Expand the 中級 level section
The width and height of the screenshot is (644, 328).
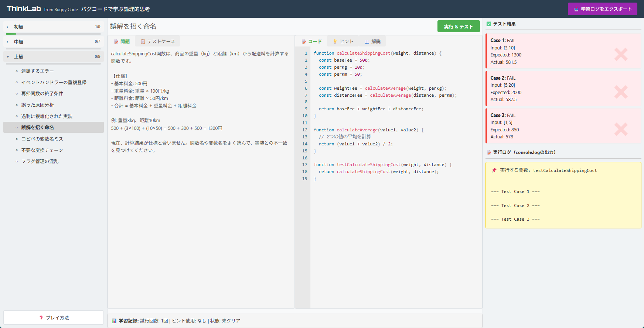point(54,42)
